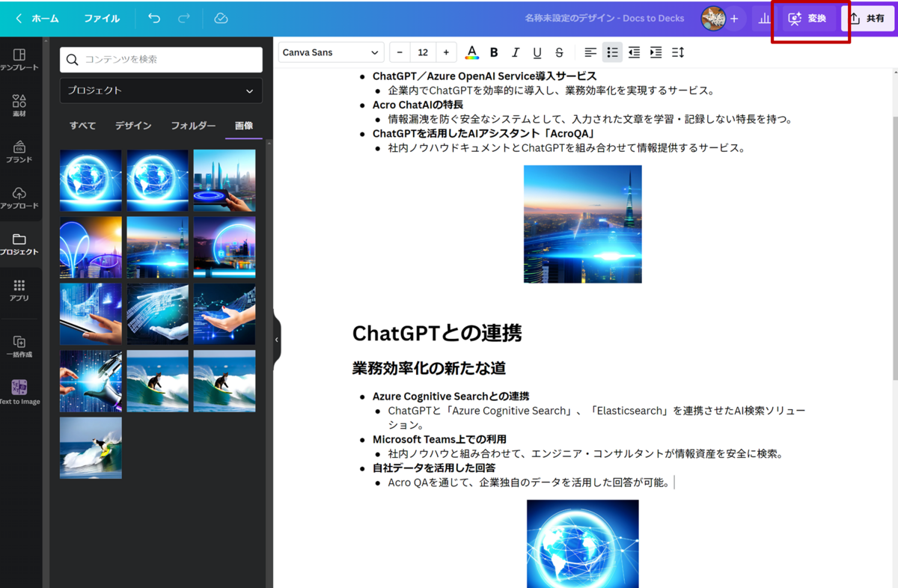Click the text alignment icon
The height and width of the screenshot is (588, 898).
590,52
